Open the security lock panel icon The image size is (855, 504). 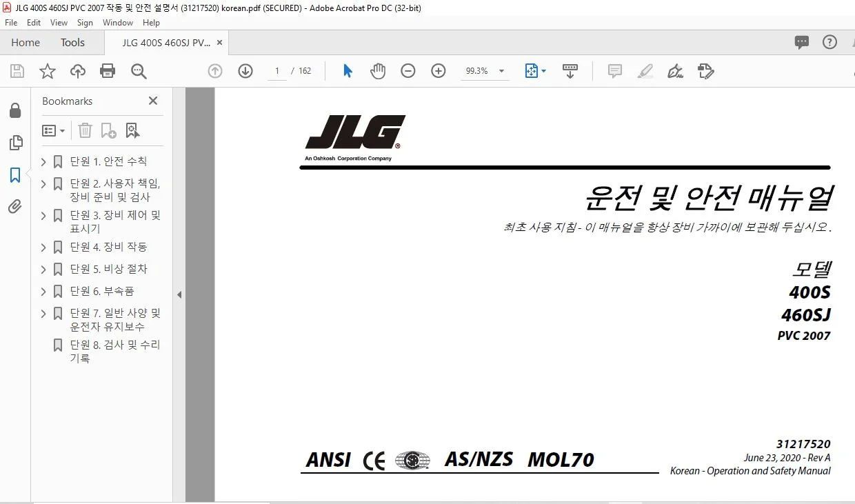coord(15,110)
